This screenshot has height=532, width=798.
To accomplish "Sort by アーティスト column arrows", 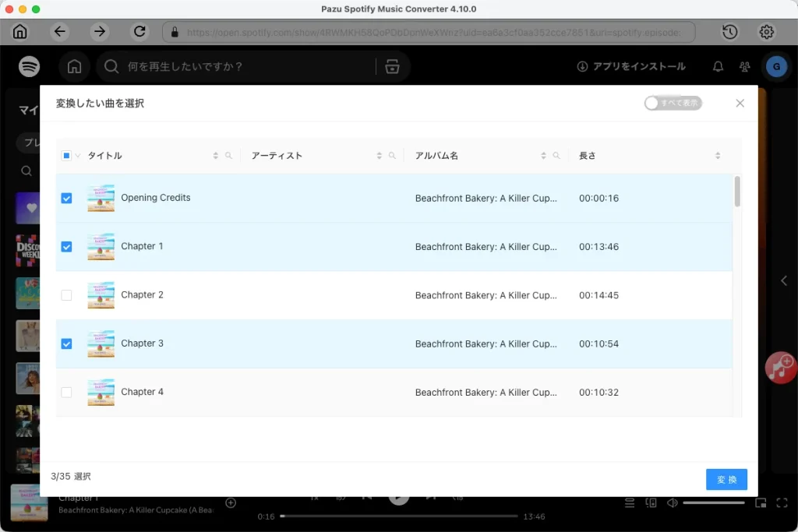I will point(379,156).
